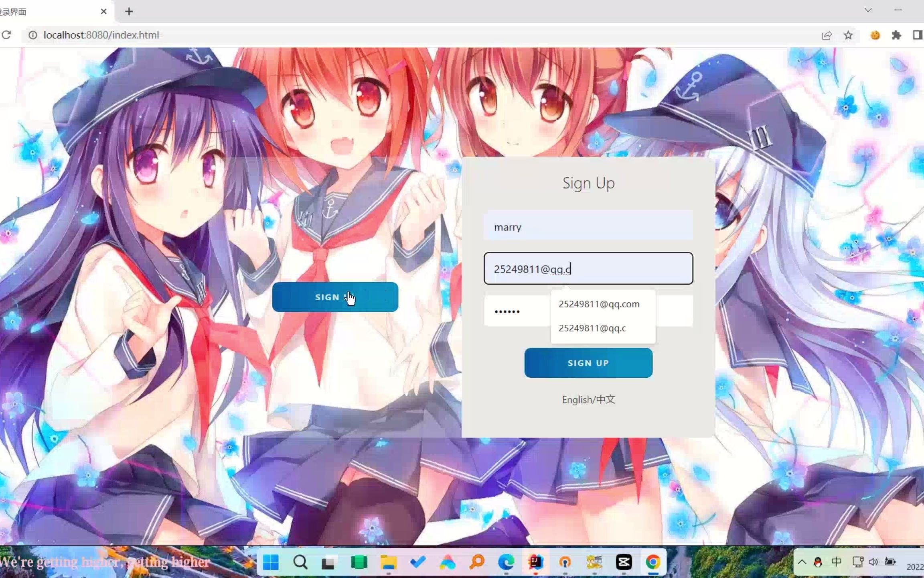
Task: Click the username field containing marry
Action: point(588,225)
